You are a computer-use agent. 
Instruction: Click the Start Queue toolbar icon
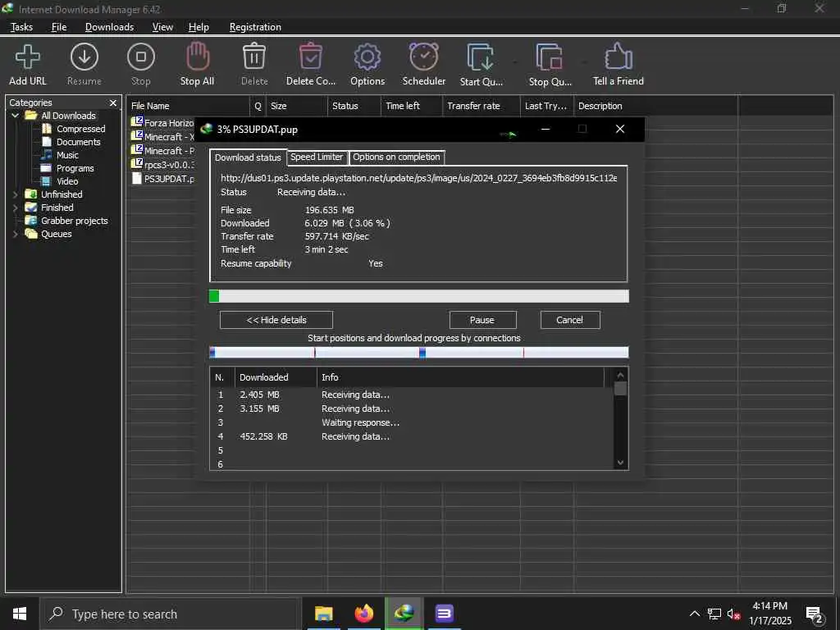coord(481,57)
